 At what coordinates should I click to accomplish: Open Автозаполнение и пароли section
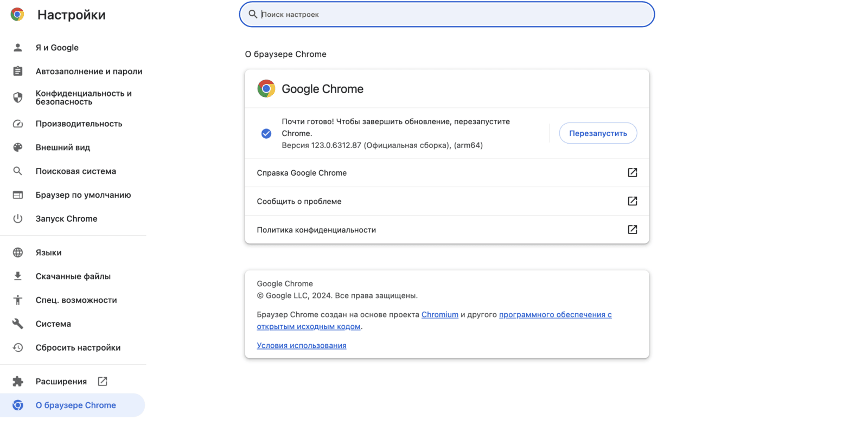point(88,72)
